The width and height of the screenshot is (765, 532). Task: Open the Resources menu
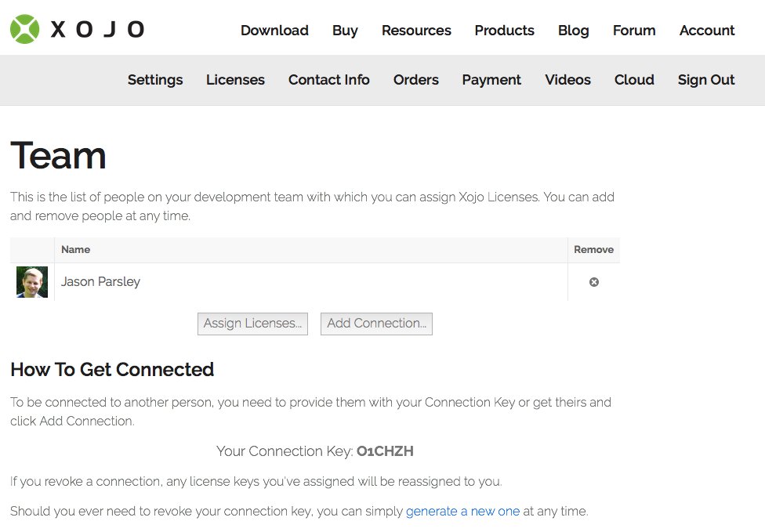coord(416,31)
